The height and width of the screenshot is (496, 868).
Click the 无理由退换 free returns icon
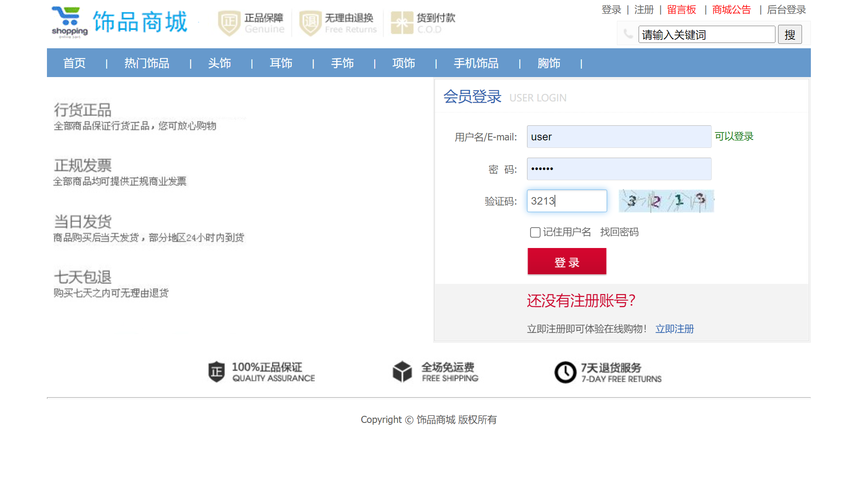pos(310,23)
